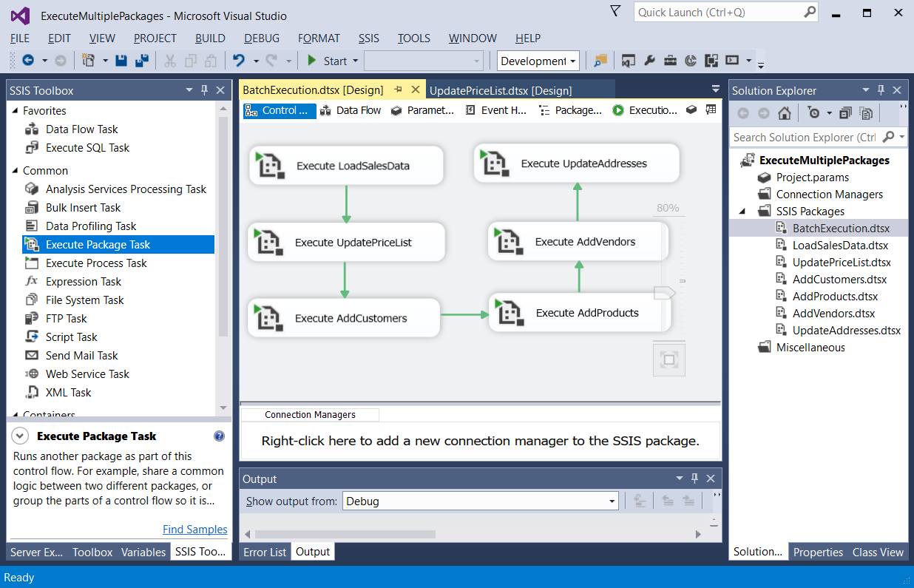914x588 pixels.
Task: Click the Save All toolbar icon
Action: click(x=141, y=61)
